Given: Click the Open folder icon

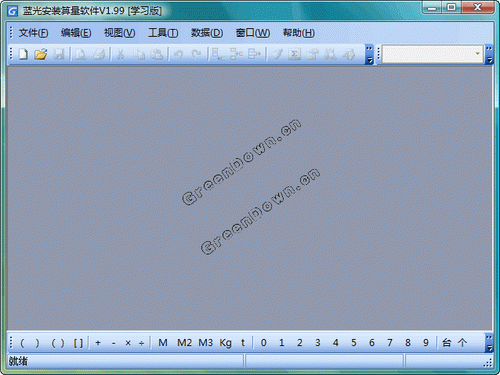Looking at the screenshot, I should tap(41, 54).
